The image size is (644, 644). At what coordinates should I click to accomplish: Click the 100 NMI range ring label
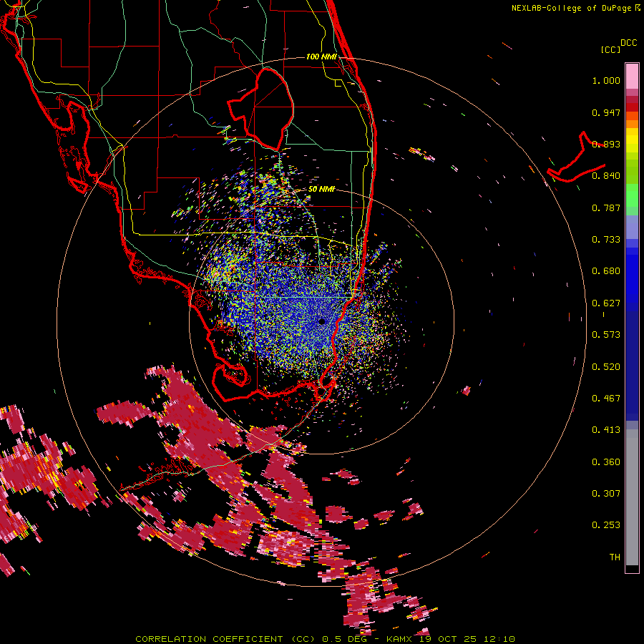321,57
